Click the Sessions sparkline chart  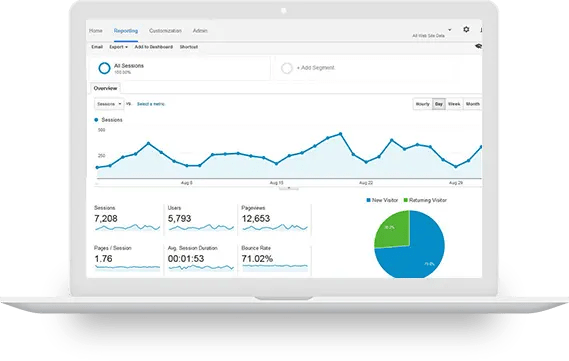[x=127, y=227]
